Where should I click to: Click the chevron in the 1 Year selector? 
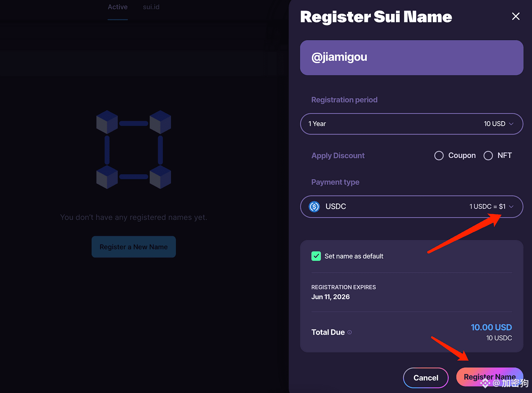point(511,124)
